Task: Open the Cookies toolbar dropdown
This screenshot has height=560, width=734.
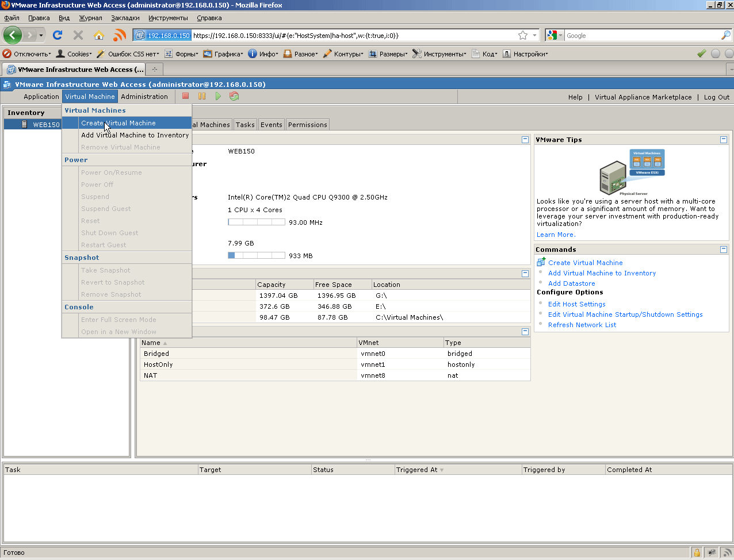Action: (x=74, y=53)
